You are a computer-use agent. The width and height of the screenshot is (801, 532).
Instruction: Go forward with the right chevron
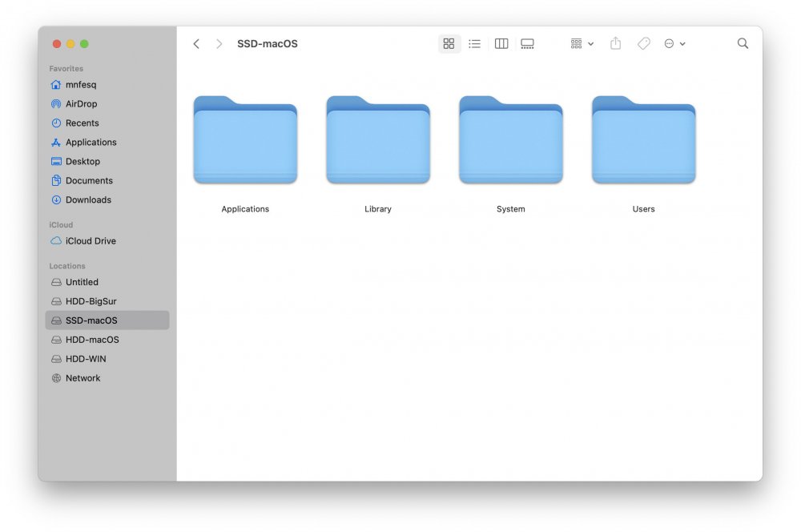tap(219, 44)
